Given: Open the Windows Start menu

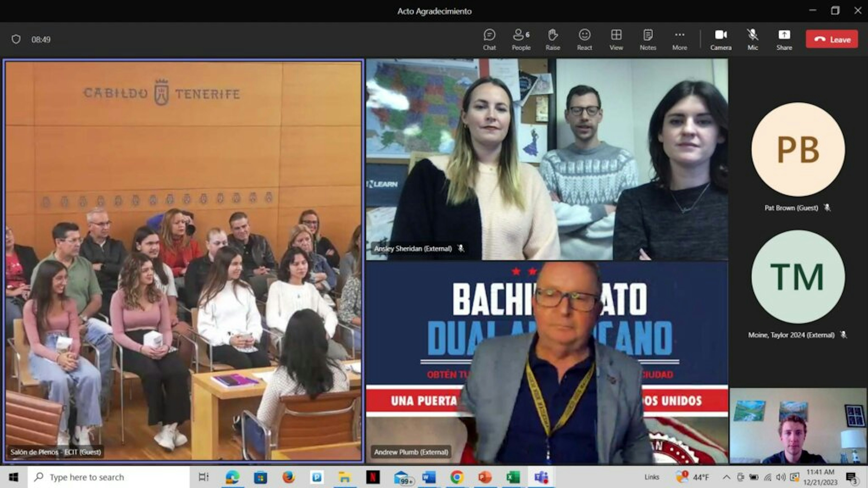Looking at the screenshot, I should [x=14, y=477].
